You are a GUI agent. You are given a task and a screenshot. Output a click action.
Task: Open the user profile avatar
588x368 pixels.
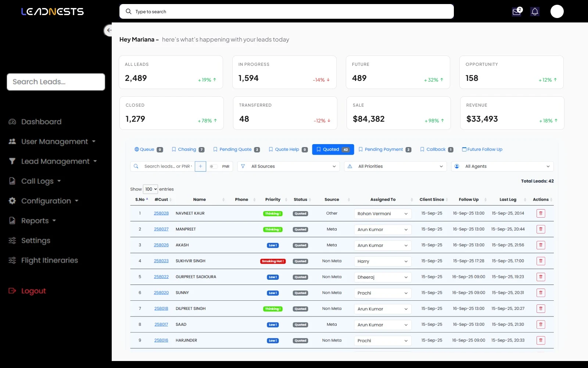pos(557,11)
